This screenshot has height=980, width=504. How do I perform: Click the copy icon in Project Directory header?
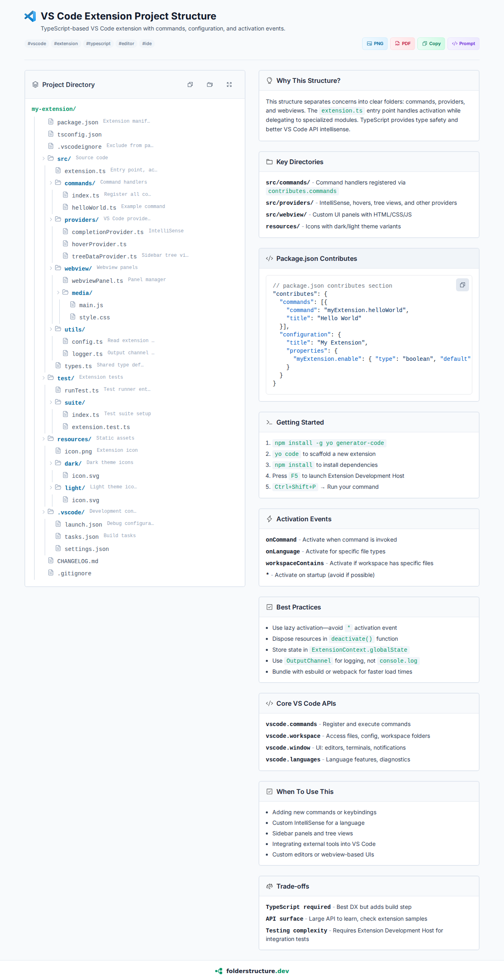click(x=190, y=85)
